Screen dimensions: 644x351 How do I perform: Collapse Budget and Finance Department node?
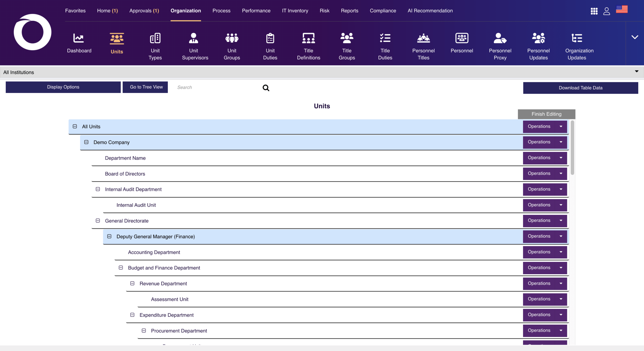[x=121, y=268]
